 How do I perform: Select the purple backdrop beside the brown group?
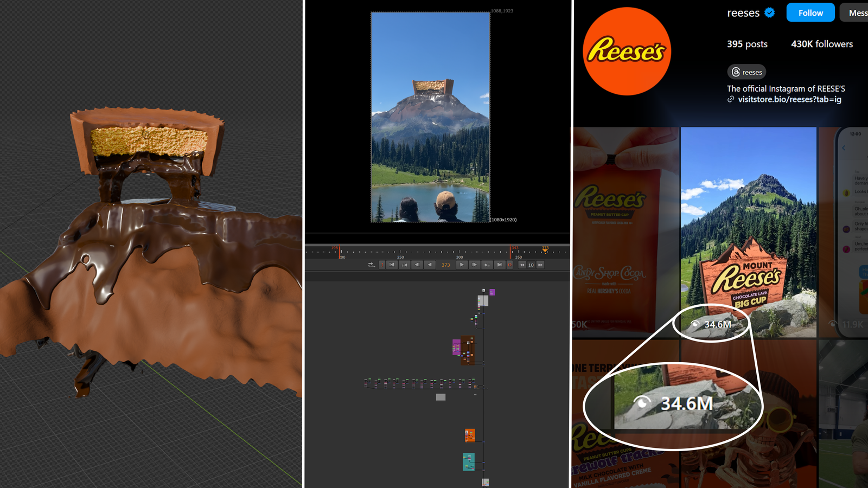[456, 347]
